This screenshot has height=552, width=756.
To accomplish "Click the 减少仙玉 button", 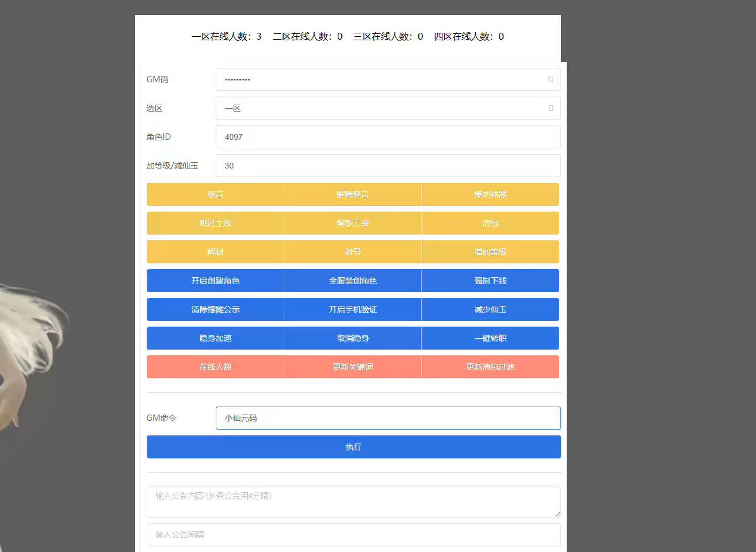I will pyautogui.click(x=490, y=309).
